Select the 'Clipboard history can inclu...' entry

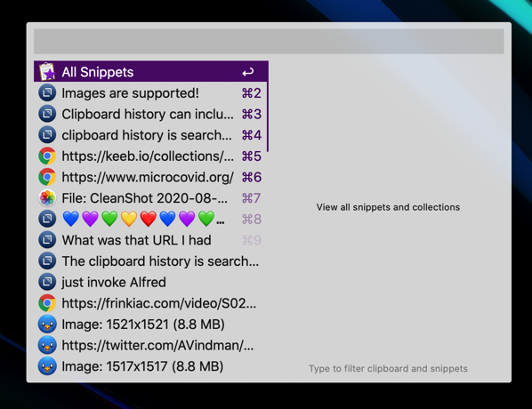(151, 114)
